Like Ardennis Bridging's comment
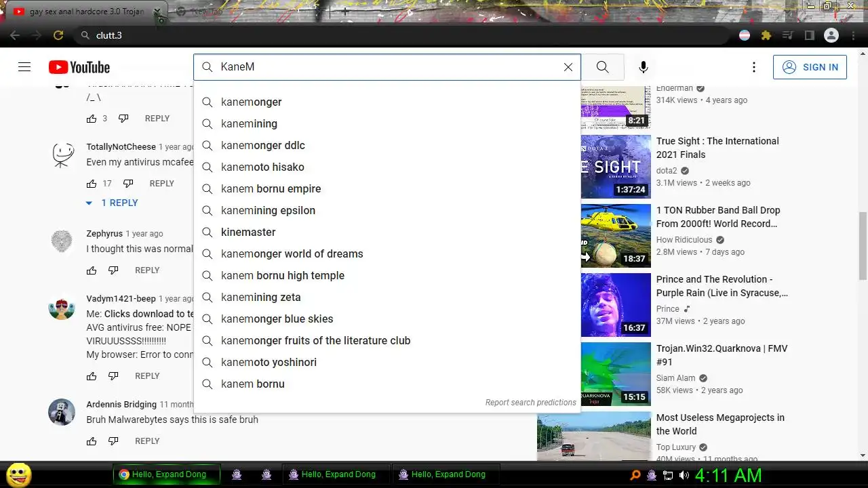 (92, 441)
